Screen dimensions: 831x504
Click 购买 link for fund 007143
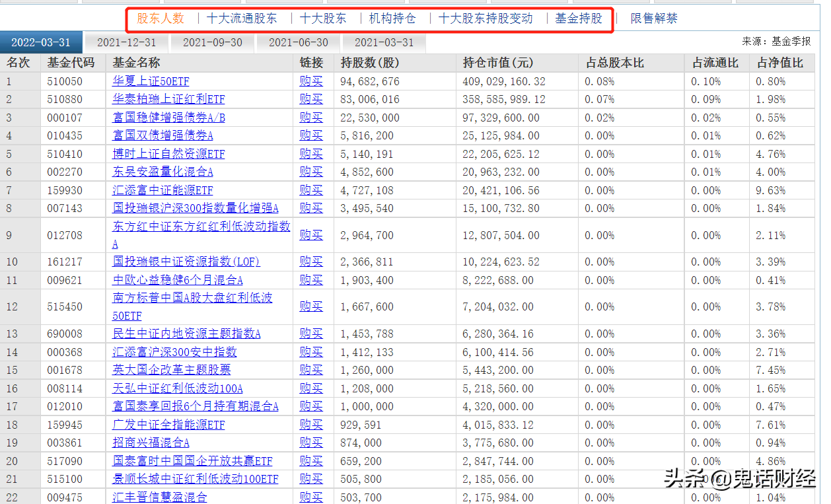click(x=311, y=208)
